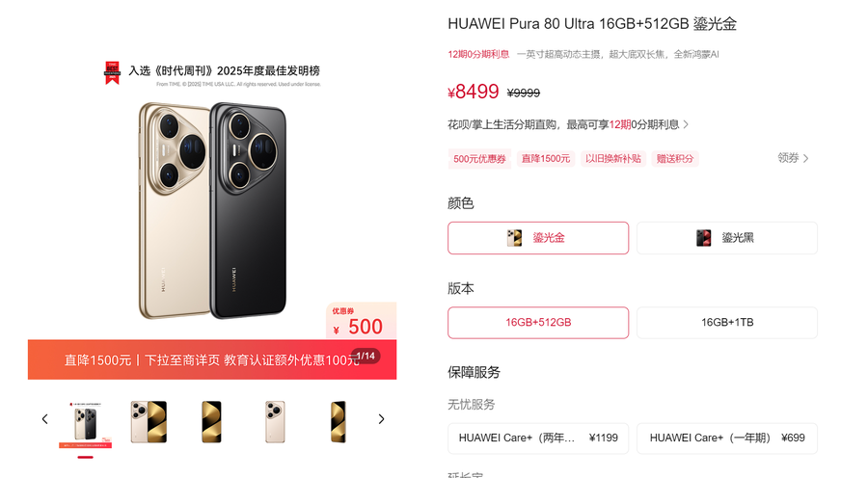Click the previous thumbnail arrow
Viewport: 868px width, 478px height.
pos(44,419)
